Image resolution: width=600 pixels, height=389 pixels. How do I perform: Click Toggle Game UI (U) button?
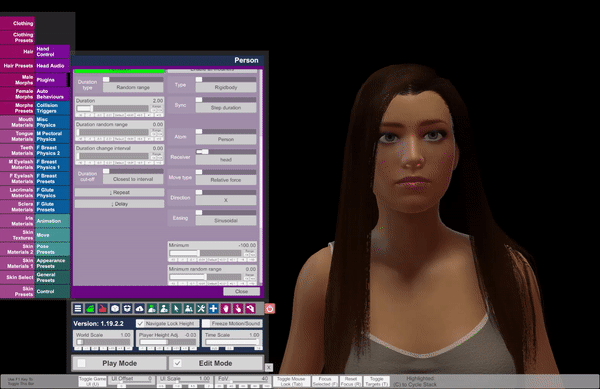coord(92,381)
